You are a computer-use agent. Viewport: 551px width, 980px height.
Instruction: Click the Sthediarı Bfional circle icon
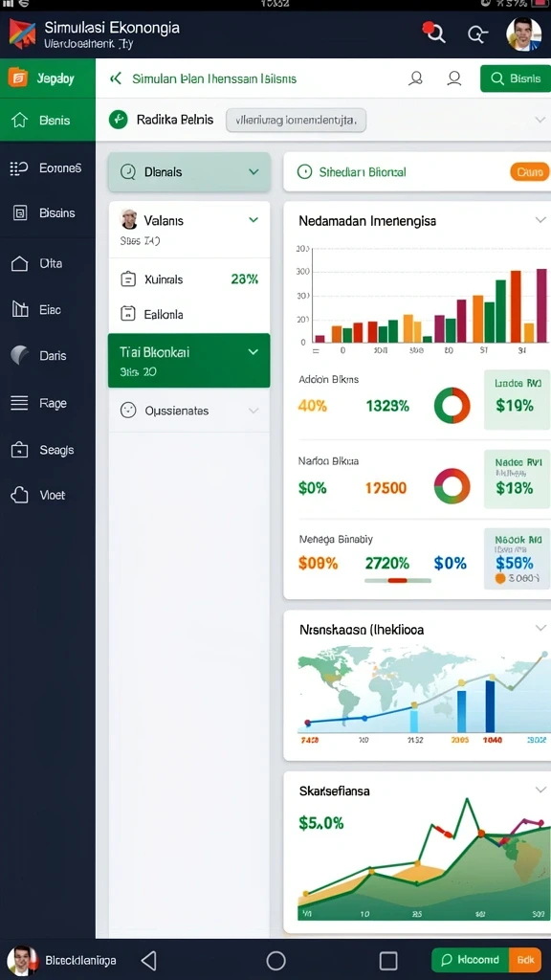coord(304,171)
